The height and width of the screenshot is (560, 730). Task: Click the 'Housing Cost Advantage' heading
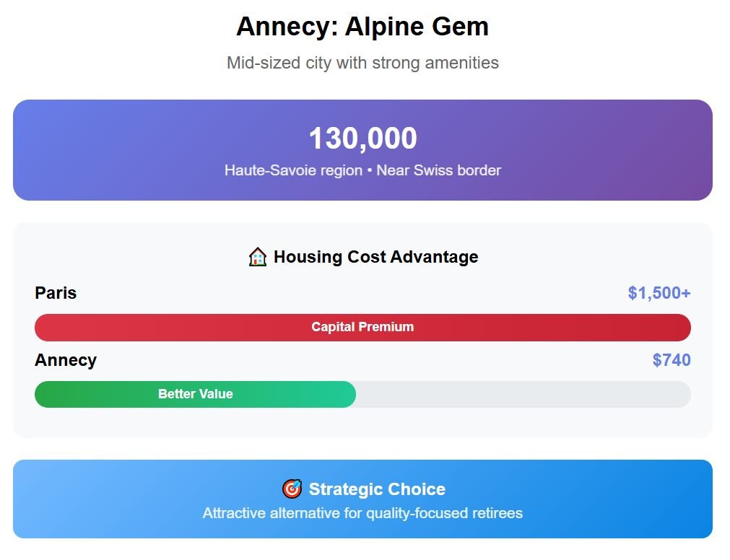[375, 257]
